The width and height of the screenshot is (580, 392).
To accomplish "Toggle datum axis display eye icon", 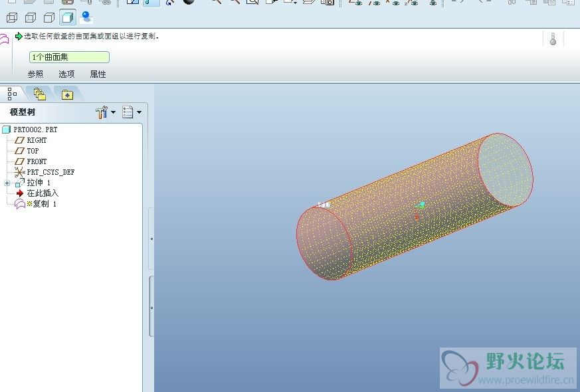I will [x=374, y=2].
